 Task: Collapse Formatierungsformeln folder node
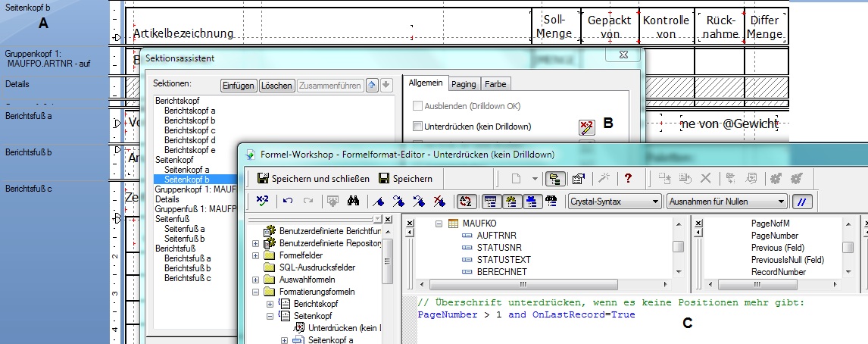click(255, 292)
